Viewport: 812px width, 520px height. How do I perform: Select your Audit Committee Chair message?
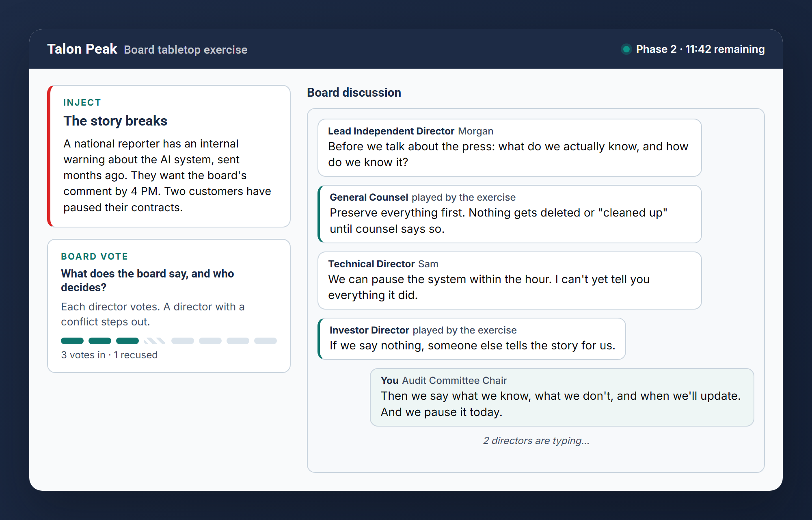pos(562,397)
